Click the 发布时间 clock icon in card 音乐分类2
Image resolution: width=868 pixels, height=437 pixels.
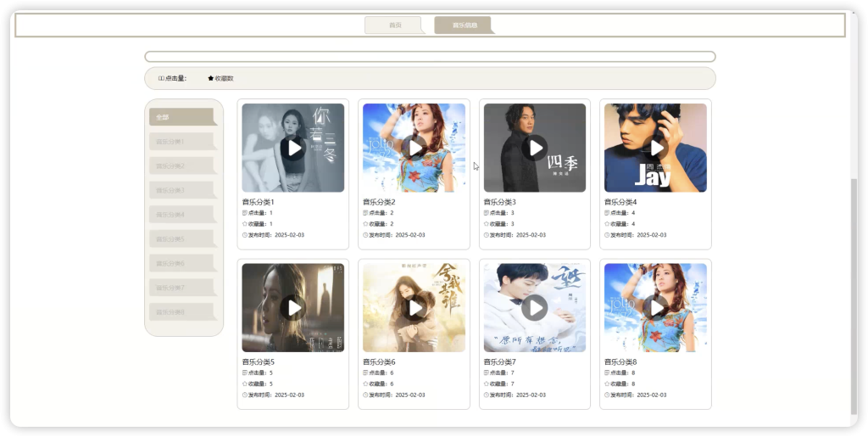pos(365,235)
